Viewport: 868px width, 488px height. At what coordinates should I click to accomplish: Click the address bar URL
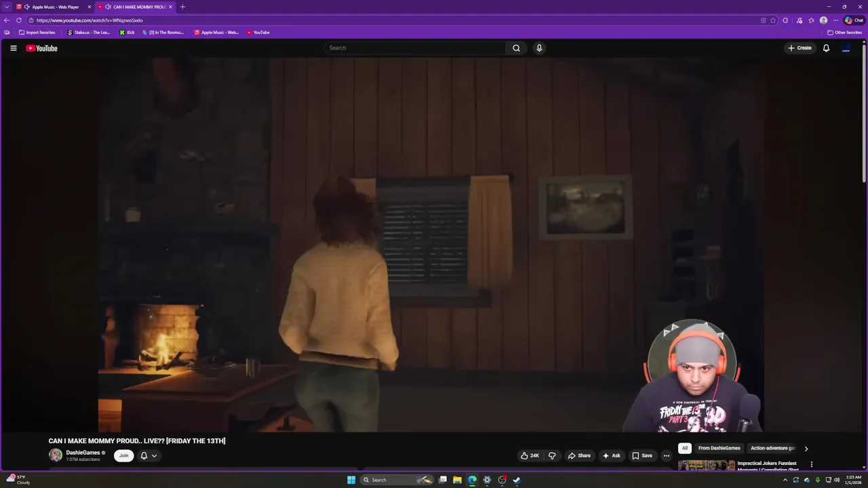pyautogui.click(x=90, y=20)
